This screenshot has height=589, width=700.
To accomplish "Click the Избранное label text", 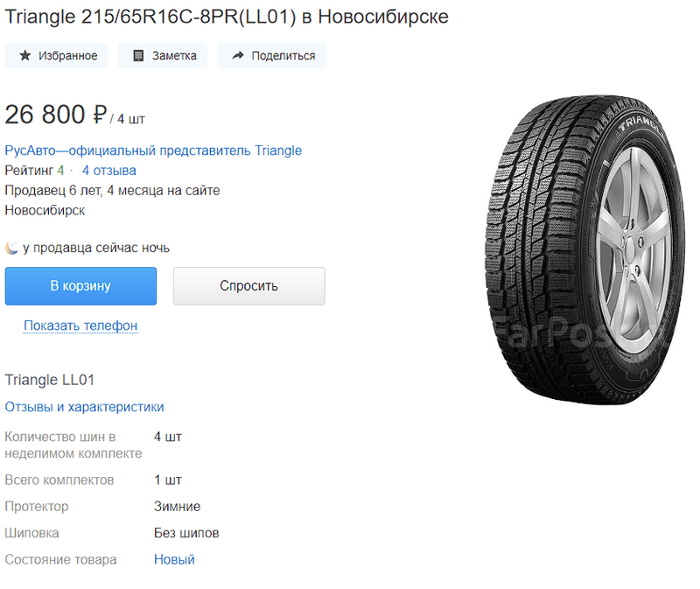I will [x=67, y=56].
